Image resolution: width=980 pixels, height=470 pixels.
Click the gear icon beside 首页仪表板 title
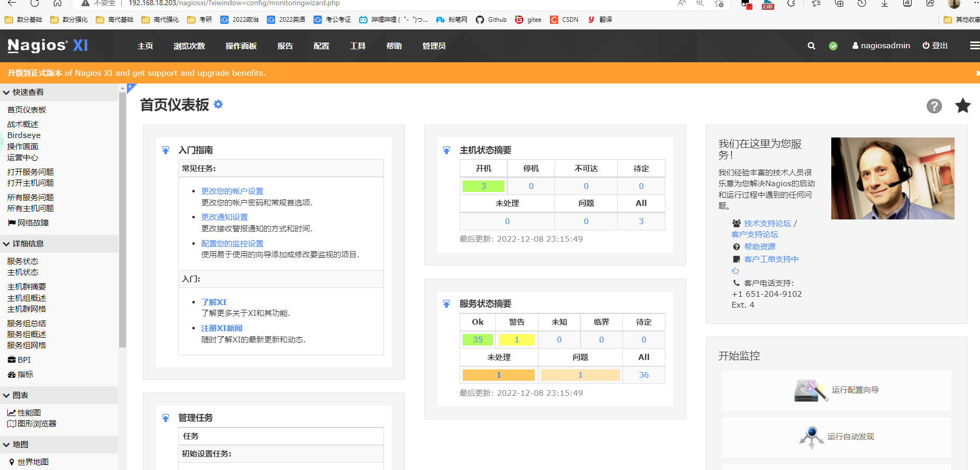[218, 104]
